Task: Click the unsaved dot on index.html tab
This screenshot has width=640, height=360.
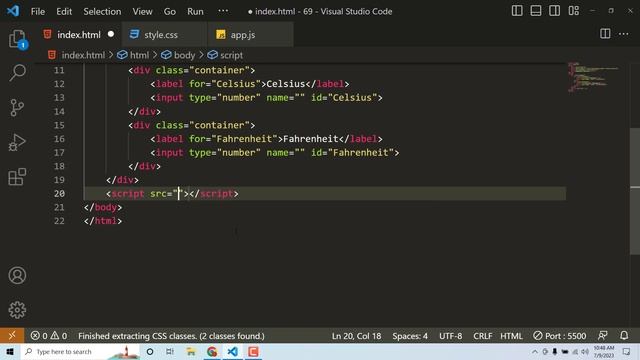Action: (x=111, y=34)
